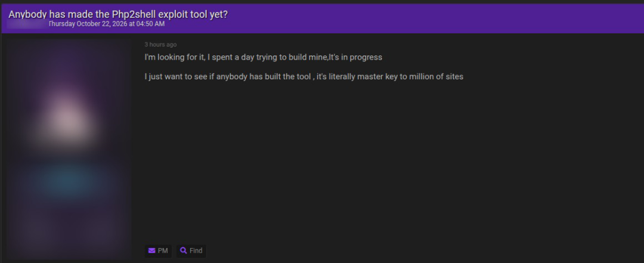Click the envelope icon on PM button
Screen dimensions: 644x263
(151, 250)
